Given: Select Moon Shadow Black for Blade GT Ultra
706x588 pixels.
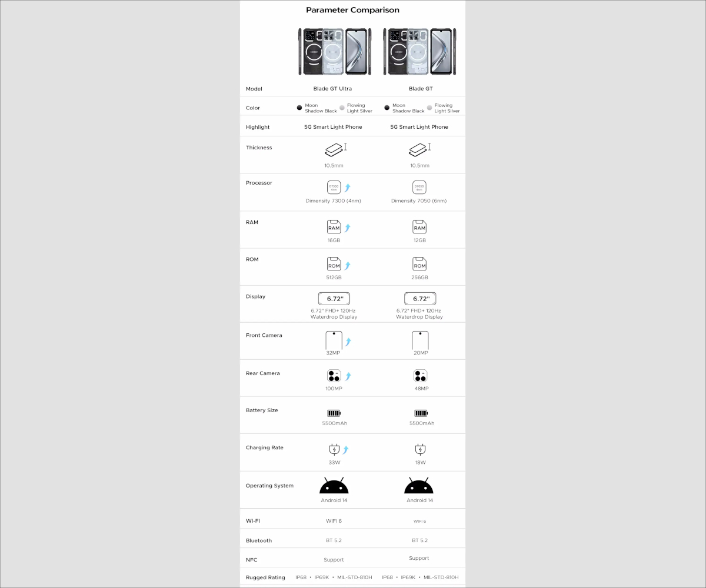Looking at the screenshot, I should [x=299, y=108].
